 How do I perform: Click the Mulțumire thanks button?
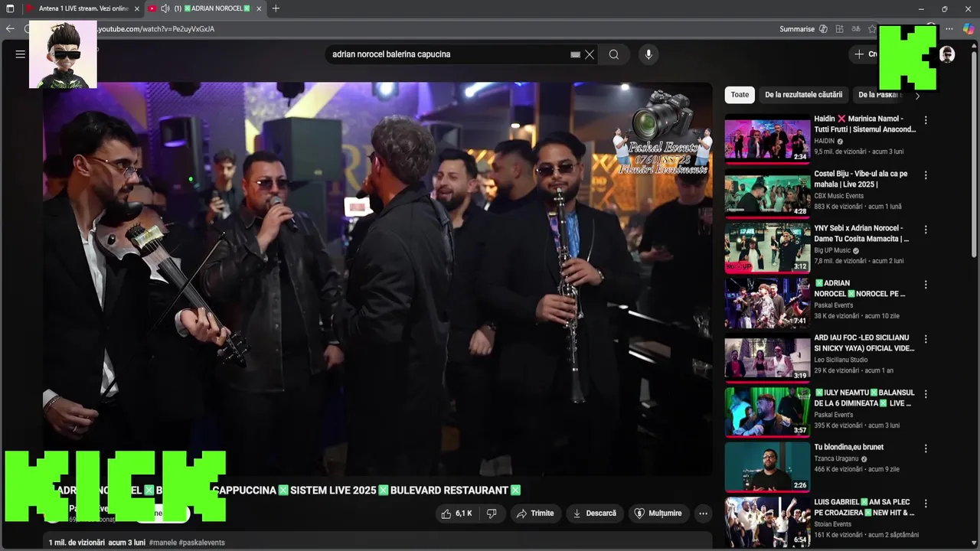[x=658, y=514]
